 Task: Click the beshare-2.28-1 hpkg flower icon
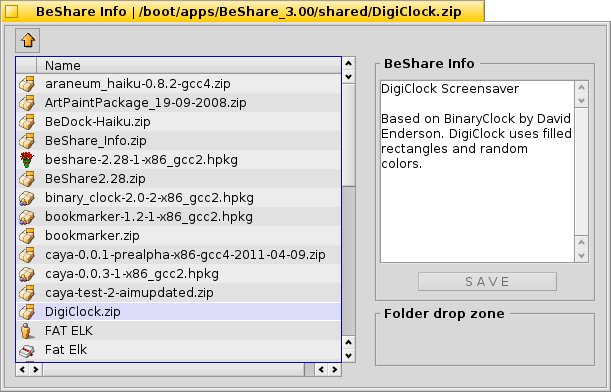point(27,160)
